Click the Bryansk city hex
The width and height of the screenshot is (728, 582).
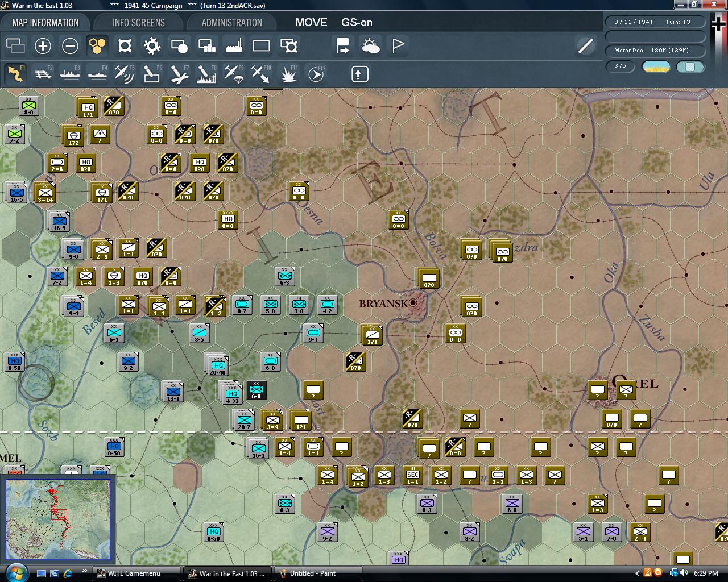click(x=413, y=304)
